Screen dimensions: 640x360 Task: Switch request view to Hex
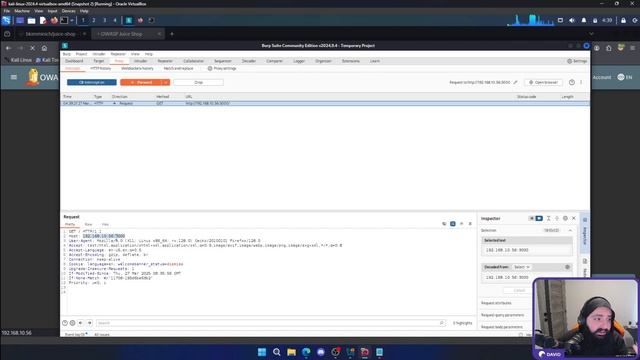(105, 224)
